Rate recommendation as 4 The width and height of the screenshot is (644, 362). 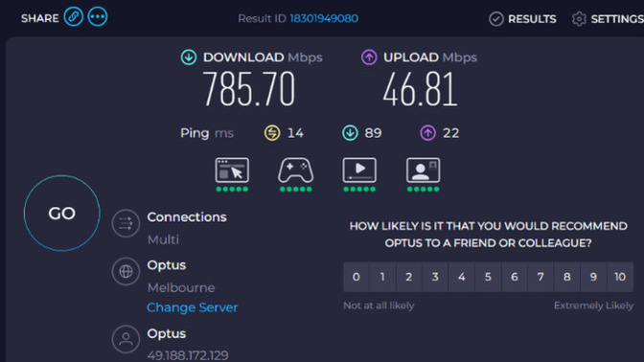462,277
